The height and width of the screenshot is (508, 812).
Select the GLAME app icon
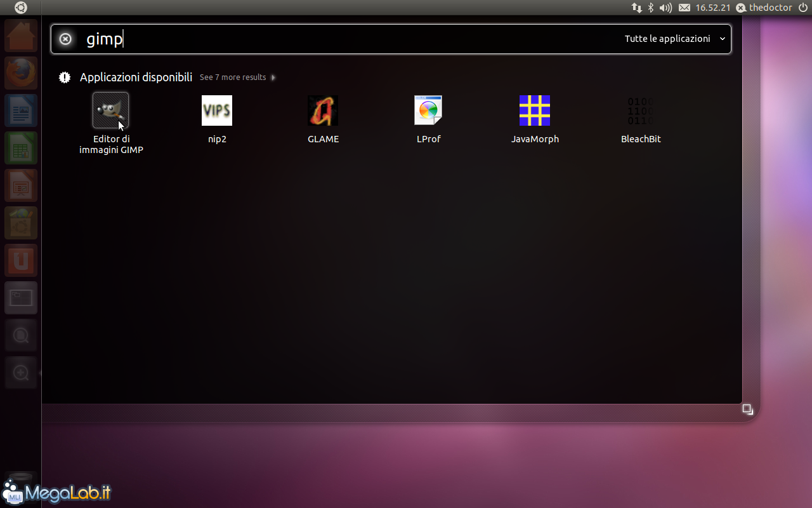coord(323,111)
